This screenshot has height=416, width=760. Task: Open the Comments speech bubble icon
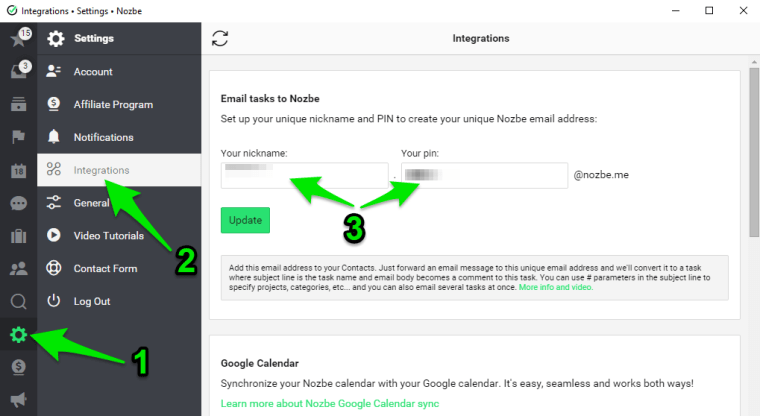click(18, 203)
